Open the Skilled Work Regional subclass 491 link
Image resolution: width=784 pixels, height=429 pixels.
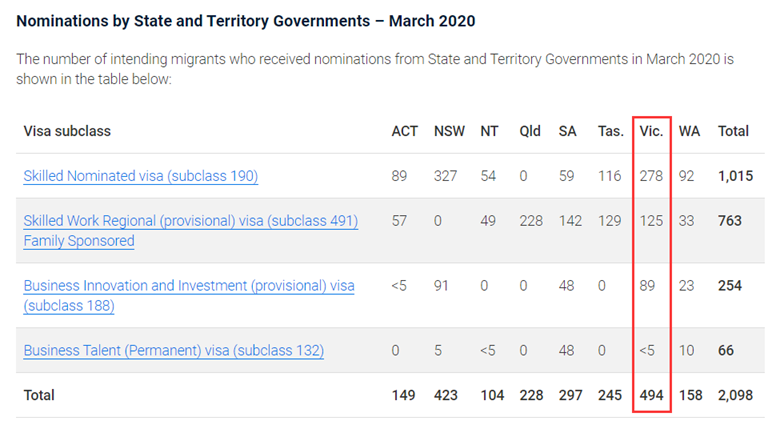click(190, 221)
